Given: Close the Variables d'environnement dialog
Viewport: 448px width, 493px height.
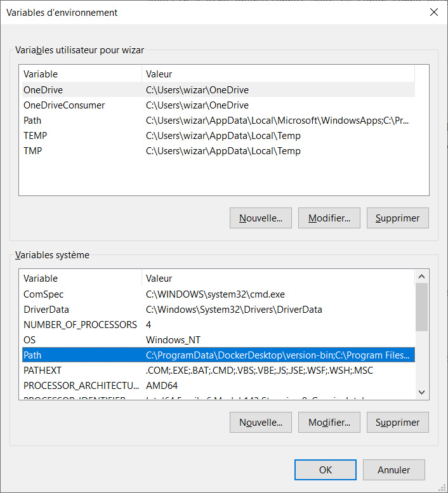Looking at the screenshot, I should coord(434,12).
